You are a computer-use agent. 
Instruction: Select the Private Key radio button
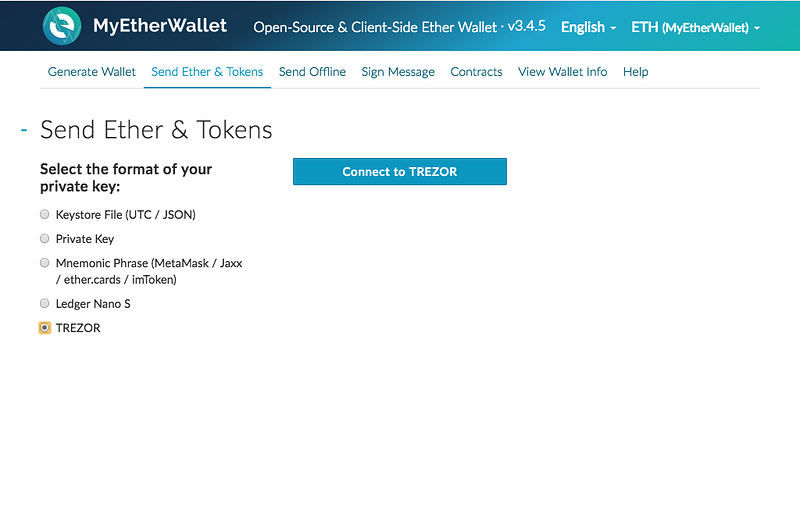tap(44, 238)
